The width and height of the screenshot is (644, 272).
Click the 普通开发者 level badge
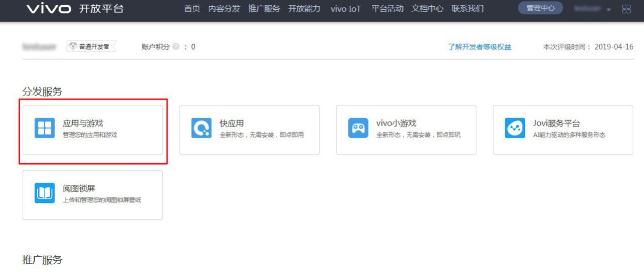tap(92, 47)
